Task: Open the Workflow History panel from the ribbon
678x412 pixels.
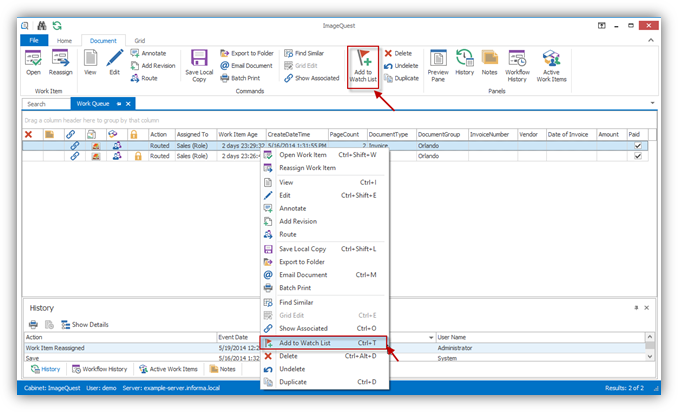Action: point(517,66)
